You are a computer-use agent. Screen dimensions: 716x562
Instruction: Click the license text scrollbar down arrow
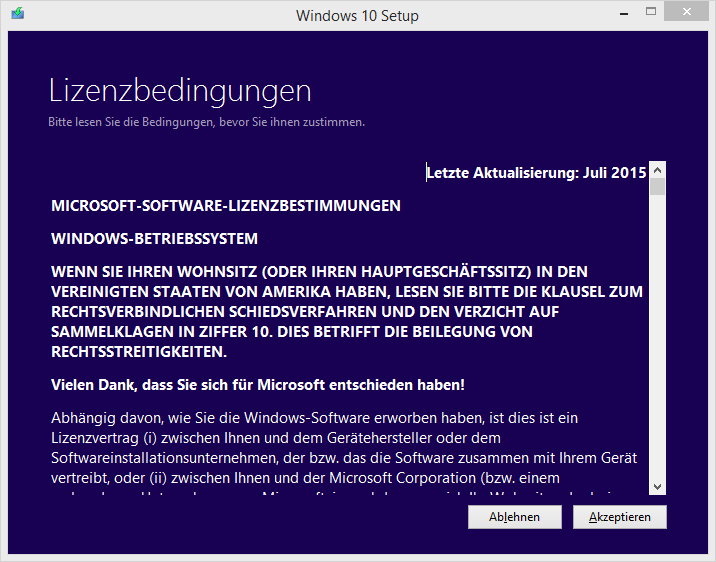pos(658,487)
